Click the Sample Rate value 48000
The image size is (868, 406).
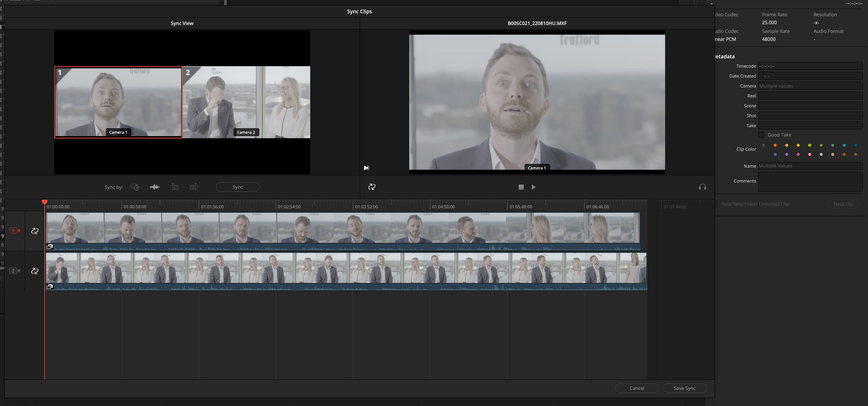click(769, 39)
